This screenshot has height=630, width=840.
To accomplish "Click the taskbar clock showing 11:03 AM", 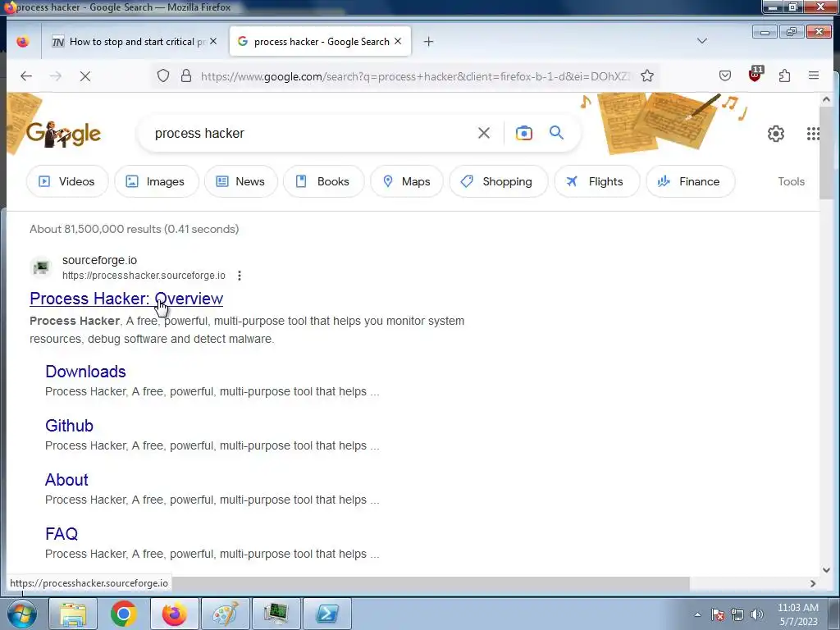I will pyautogui.click(x=797, y=614).
